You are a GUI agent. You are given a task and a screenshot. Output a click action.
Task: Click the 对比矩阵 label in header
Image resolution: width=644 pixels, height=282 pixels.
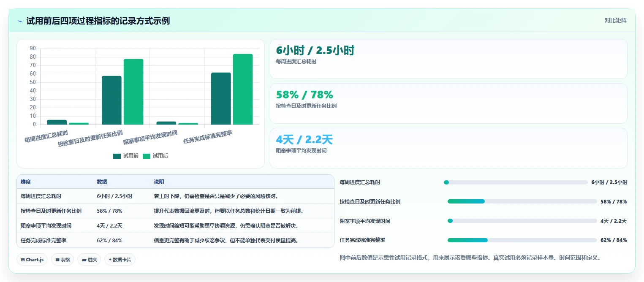click(x=616, y=20)
